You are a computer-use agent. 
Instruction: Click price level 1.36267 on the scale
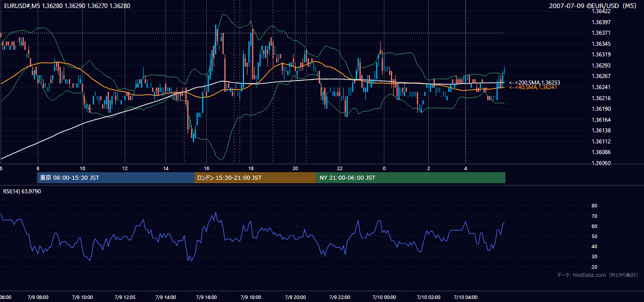coord(602,76)
